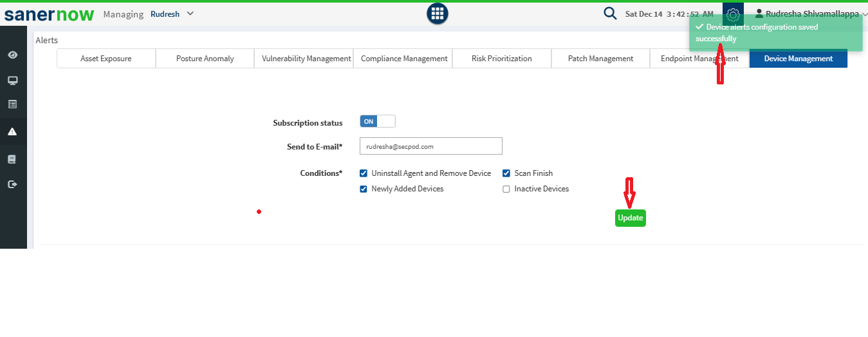Open the reports list sidebar icon
868x337 pixels.
click(13, 104)
